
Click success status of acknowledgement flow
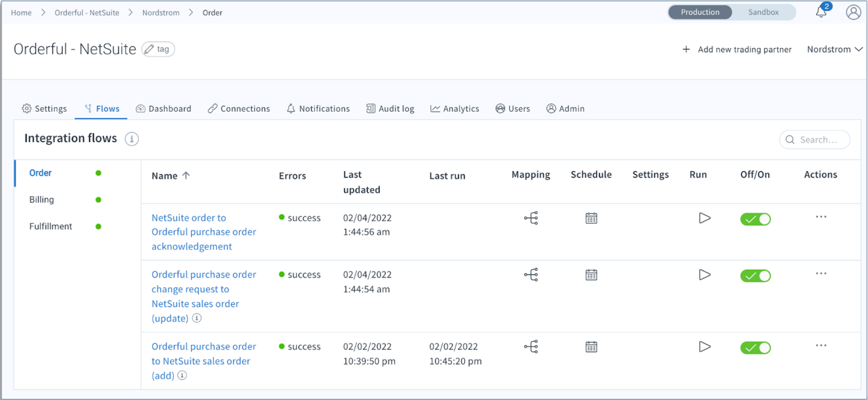click(x=299, y=218)
